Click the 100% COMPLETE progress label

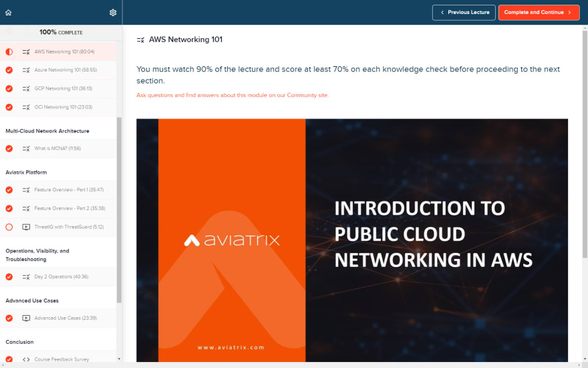[x=61, y=32]
